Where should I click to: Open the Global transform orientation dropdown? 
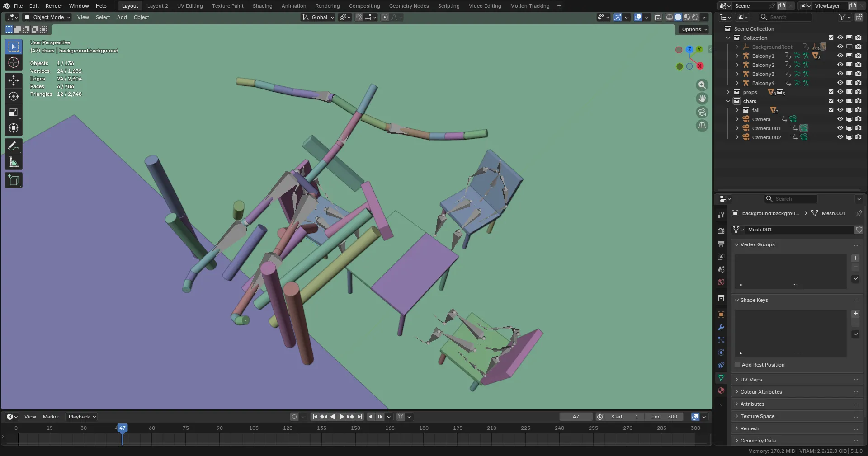(x=318, y=17)
